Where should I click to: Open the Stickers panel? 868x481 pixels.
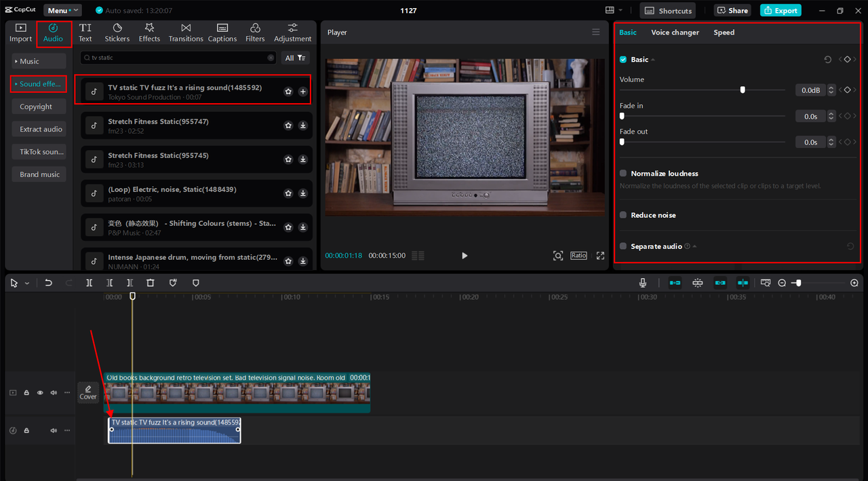117,33
